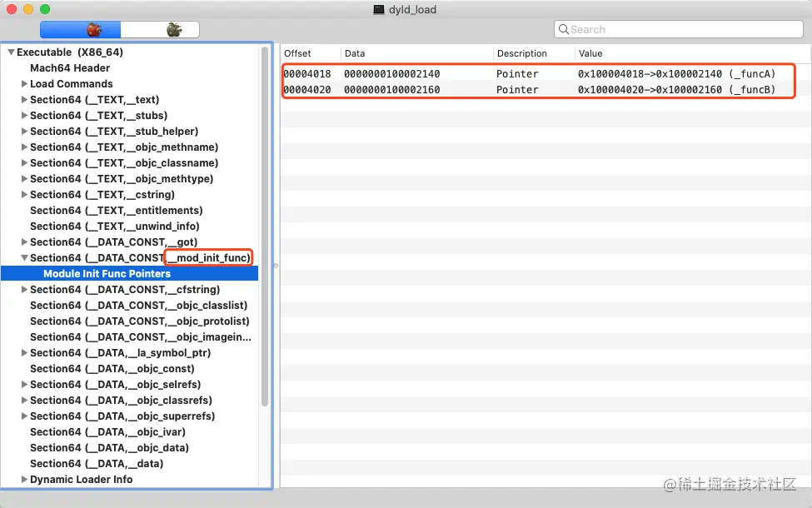Expand Section64 (__DATA_CONST,__got) node

[x=24, y=242]
